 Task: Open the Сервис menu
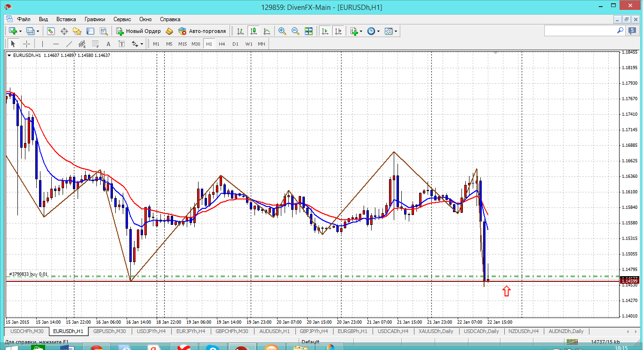[x=122, y=19]
